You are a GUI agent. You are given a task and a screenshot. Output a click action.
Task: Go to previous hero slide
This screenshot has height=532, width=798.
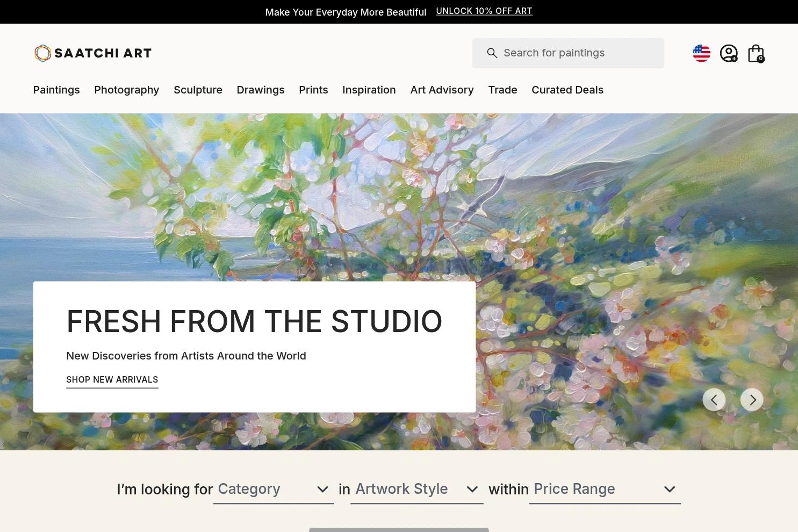pyautogui.click(x=714, y=400)
